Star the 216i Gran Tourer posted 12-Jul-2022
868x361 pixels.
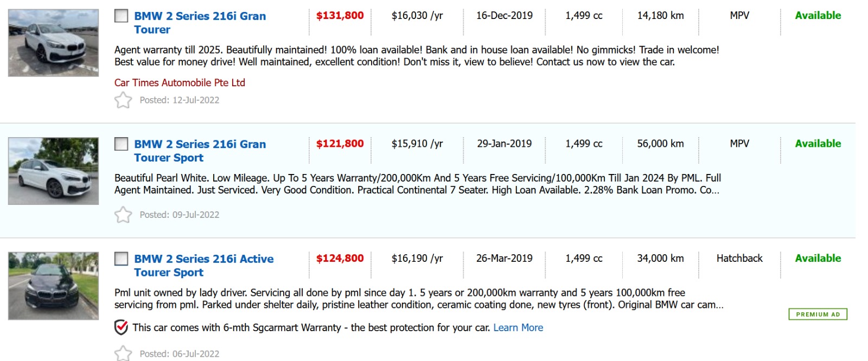tap(123, 100)
